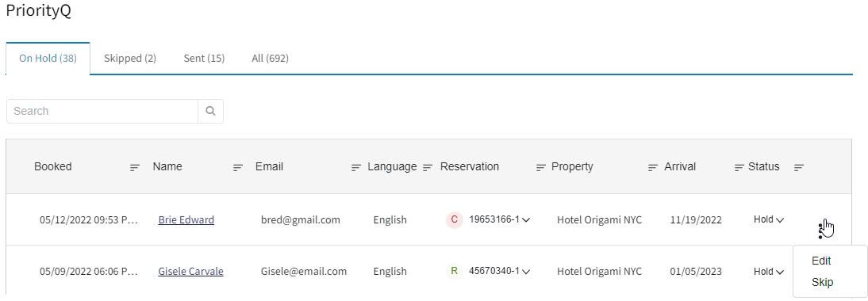Click the Arrival column sort icon
The height and width of the screenshot is (301, 868).
pos(739,167)
